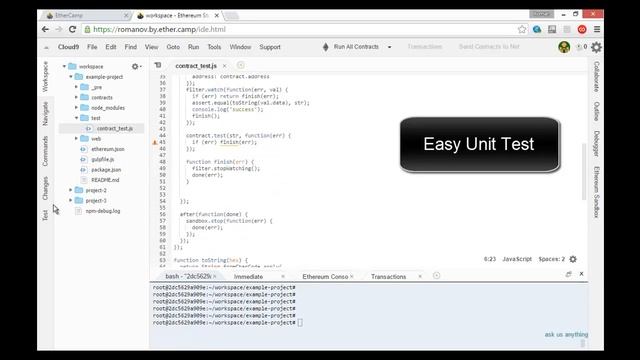Click the JavaScript language selector
Image resolution: width=640 pixels, height=360 pixels.
[x=517, y=259]
